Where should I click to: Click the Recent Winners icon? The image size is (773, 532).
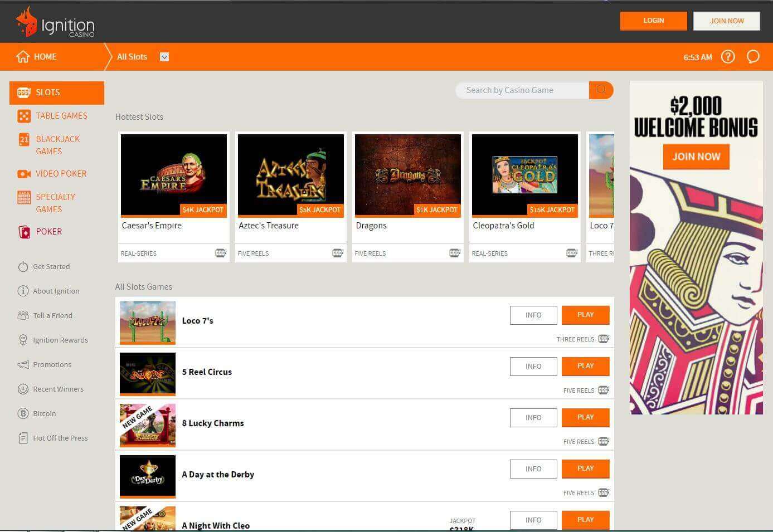coord(23,389)
